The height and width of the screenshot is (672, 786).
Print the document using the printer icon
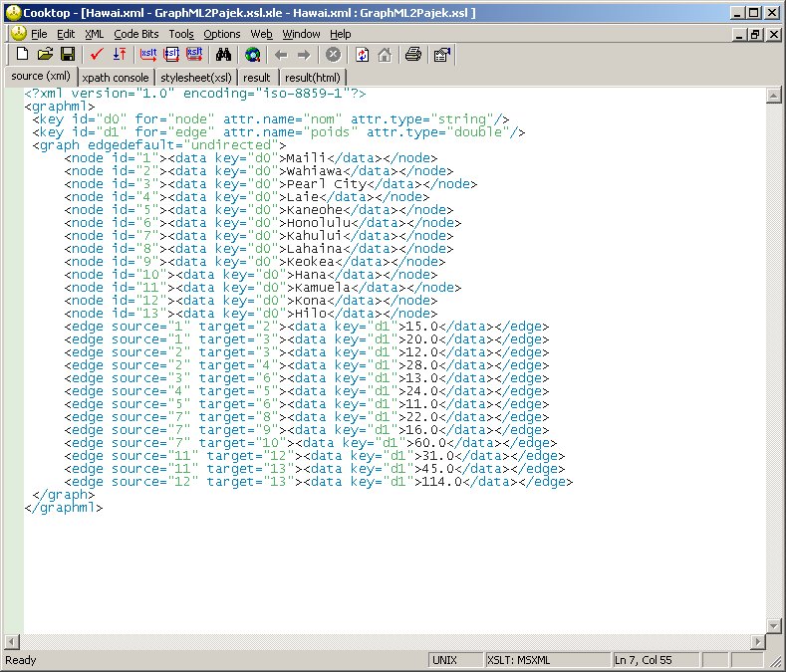click(412, 55)
